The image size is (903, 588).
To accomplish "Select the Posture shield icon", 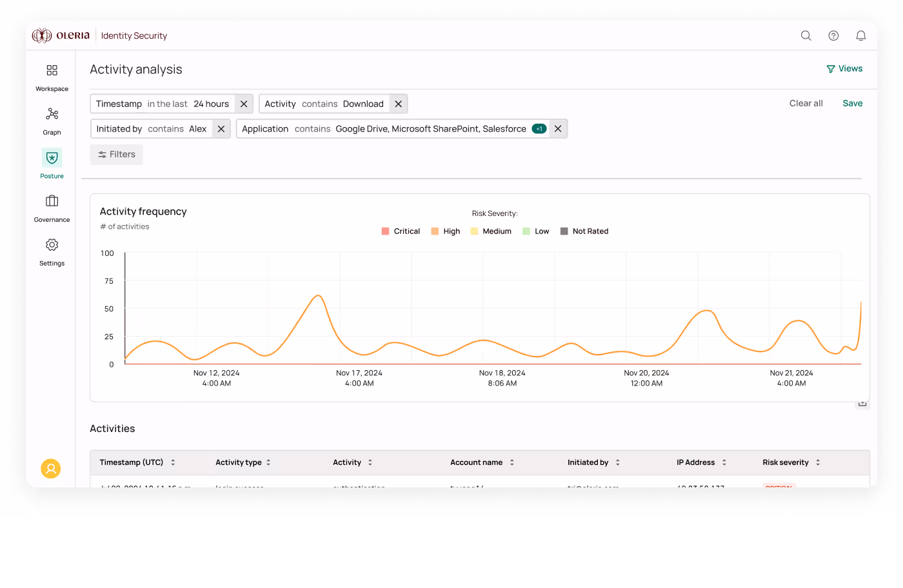I will coord(52,158).
